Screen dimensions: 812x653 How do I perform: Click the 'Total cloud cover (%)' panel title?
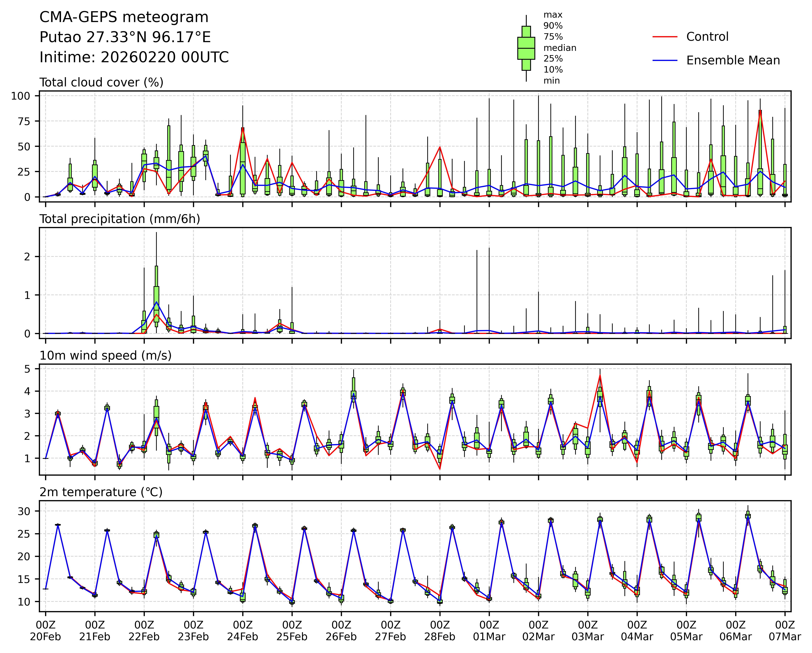click(x=101, y=82)
